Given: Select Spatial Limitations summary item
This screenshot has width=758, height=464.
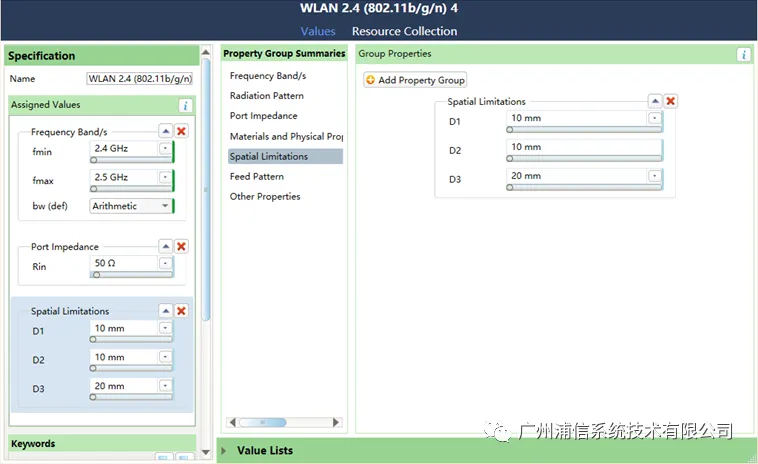Looking at the screenshot, I should (x=285, y=156).
